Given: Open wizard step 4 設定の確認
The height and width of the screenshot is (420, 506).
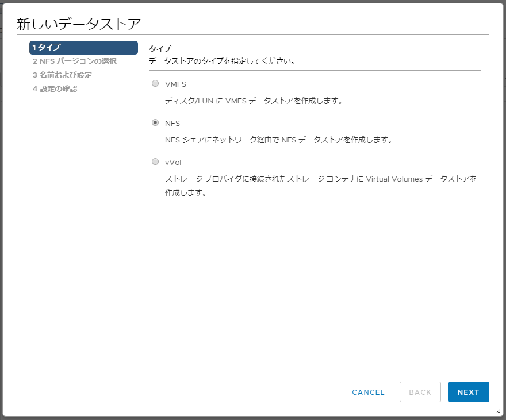Looking at the screenshot, I should [x=55, y=89].
